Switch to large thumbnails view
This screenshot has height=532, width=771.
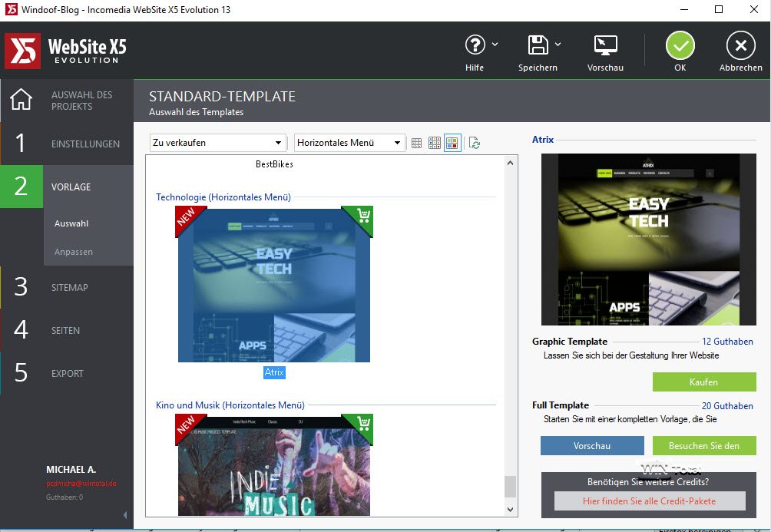[x=452, y=143]
